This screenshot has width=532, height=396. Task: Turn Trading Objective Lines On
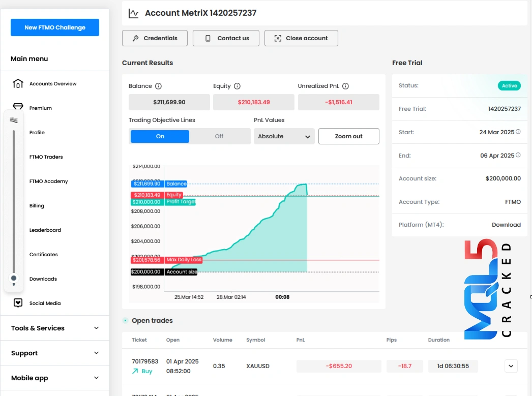pos(160,136)
